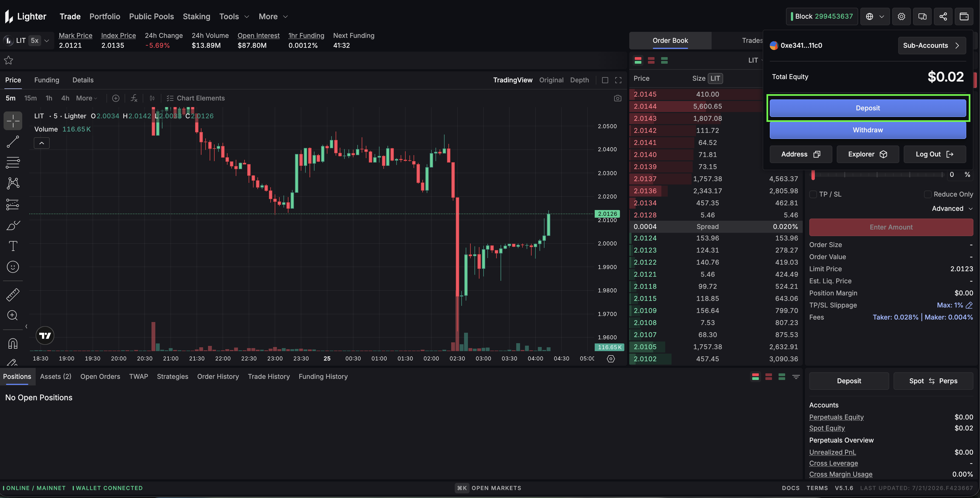Click the Lighter logo
The width and height of the screenshot is (980, 498).
click(26, 16)
